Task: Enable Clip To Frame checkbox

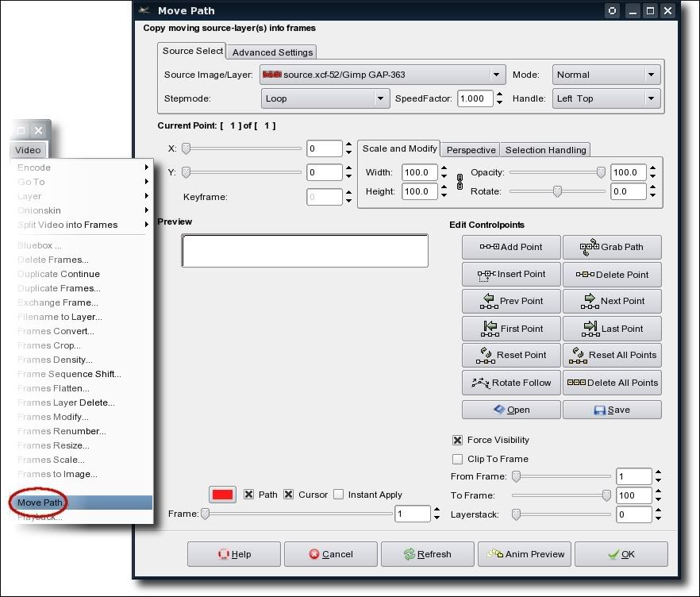Action: pyautogui.click(x=458, y=459)
